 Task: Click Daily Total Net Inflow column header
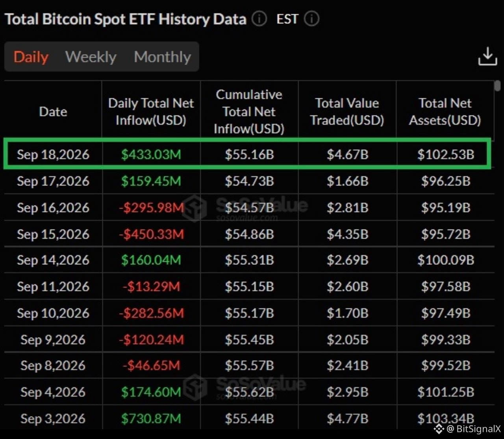pyautogui.click(x=151, y=111)
